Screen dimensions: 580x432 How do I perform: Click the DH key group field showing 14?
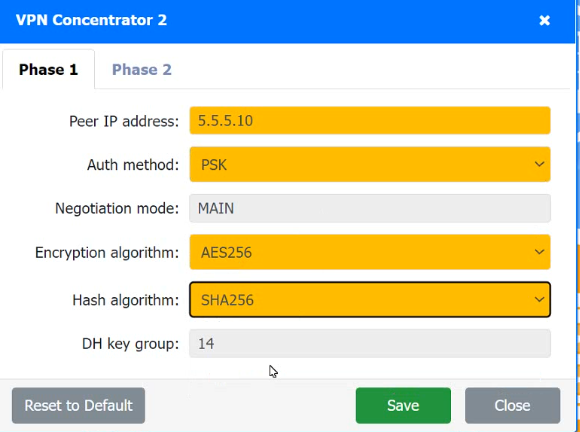point(370,344)
